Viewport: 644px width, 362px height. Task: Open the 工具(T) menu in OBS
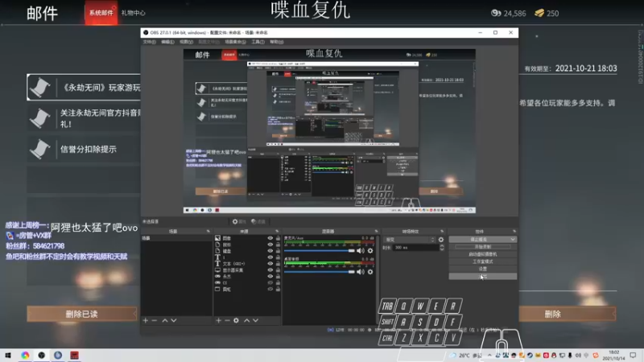pyautogui.click(x=258, y=42)
